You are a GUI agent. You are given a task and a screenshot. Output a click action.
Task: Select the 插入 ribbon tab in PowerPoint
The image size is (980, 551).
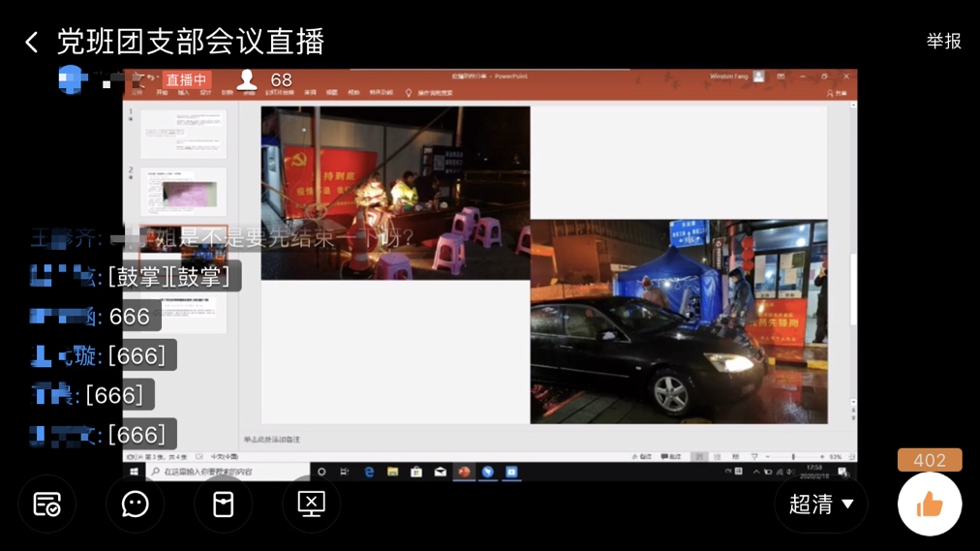tap(183, 93)
